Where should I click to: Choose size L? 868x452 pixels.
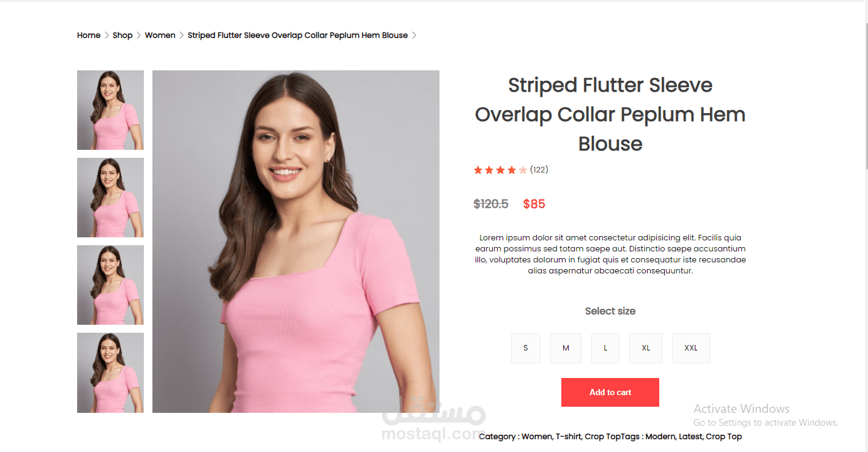tap(605, 348)
